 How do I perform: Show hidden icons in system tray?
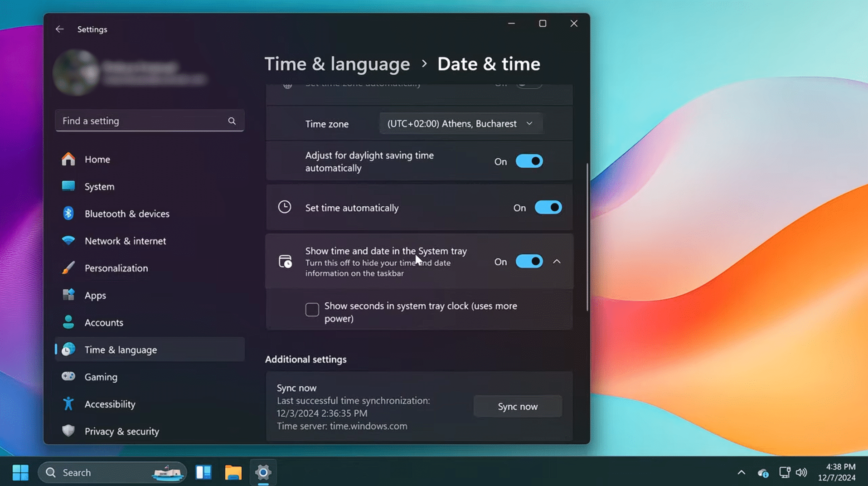click(x=741, y=472)
